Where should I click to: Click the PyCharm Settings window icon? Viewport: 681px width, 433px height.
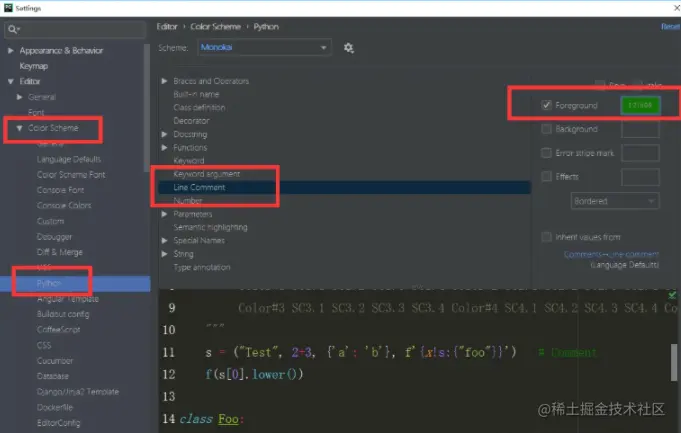point(8,8)
